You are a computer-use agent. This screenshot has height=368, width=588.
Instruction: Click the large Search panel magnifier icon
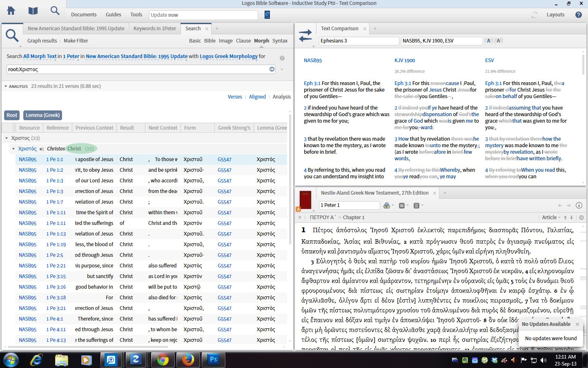tap(12, 36)
